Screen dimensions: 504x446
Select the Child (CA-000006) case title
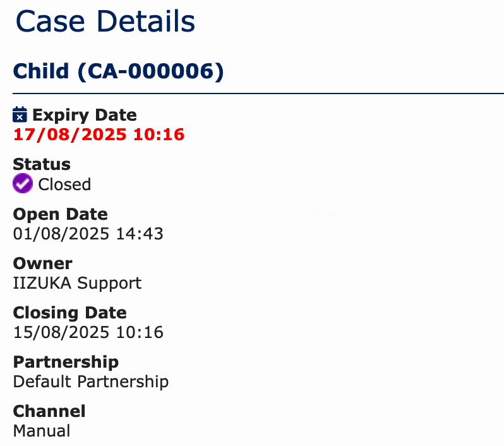pyautogui.click(x=118, y=71)
